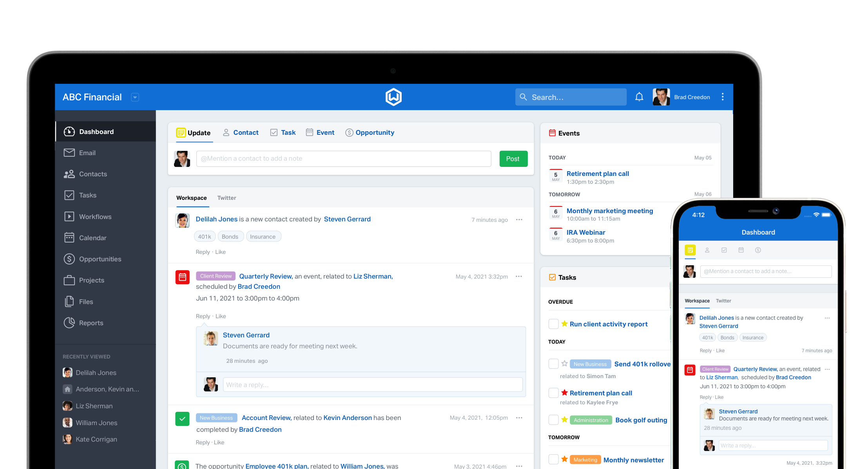This screenshot has width=868, height=469.
Task: Click the green Post button
Action: click(513, 159)
